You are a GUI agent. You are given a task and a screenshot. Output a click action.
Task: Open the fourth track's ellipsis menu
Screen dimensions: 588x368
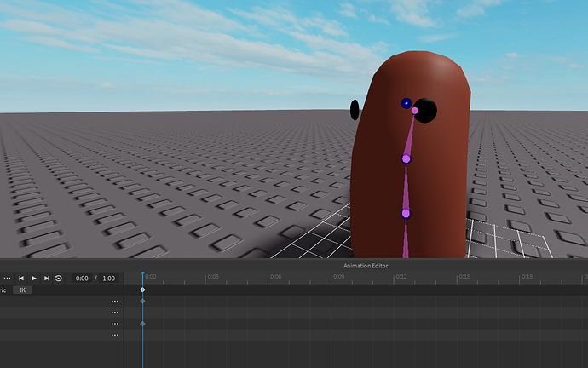point(114,335)
